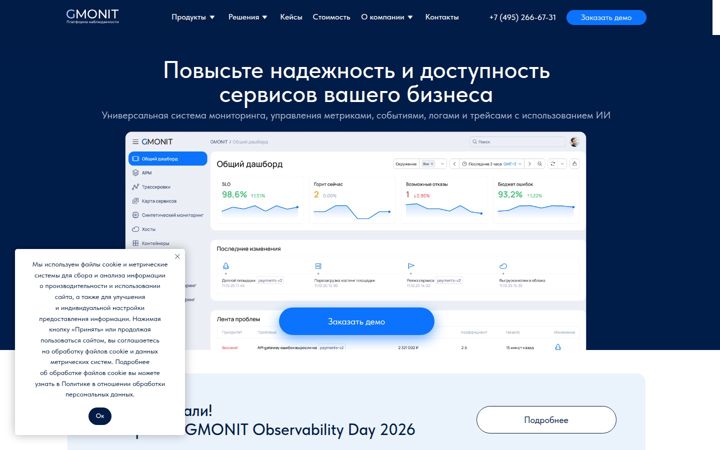Click the GMONIT breadcrumb in dashboard
The height and width of the screenshot is (450, 720).
(x=219, y=142)
